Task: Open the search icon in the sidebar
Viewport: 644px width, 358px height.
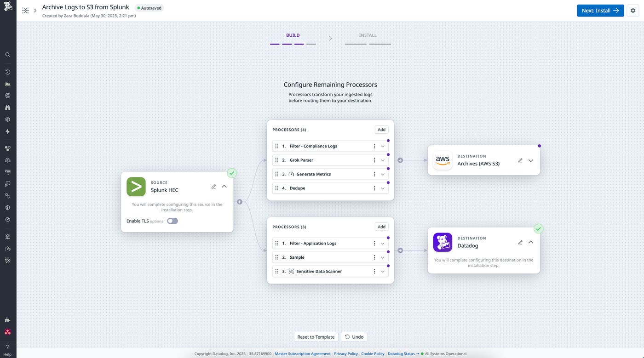Action: coord(7,54)
